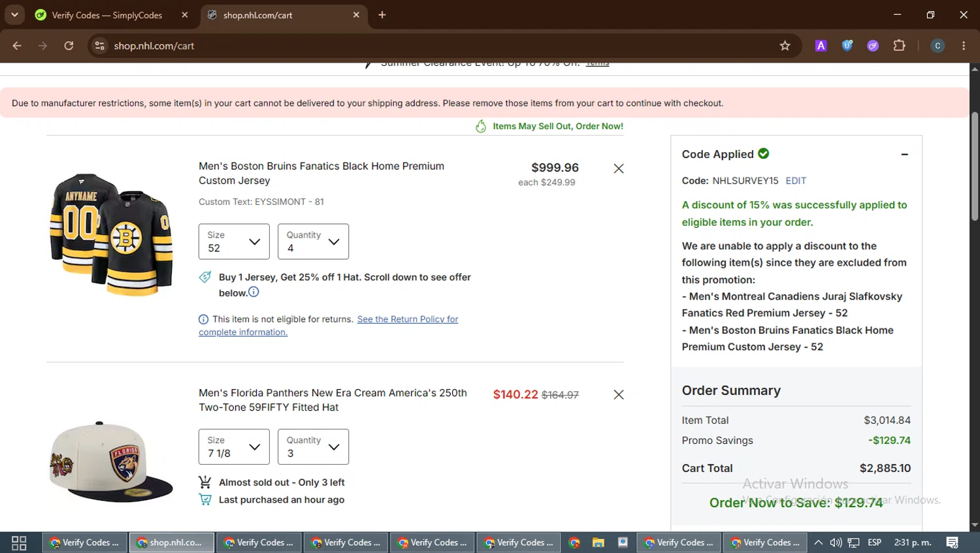Open the Chrome profile C avatar
The image size is (980, 553).
pos(938,46)
